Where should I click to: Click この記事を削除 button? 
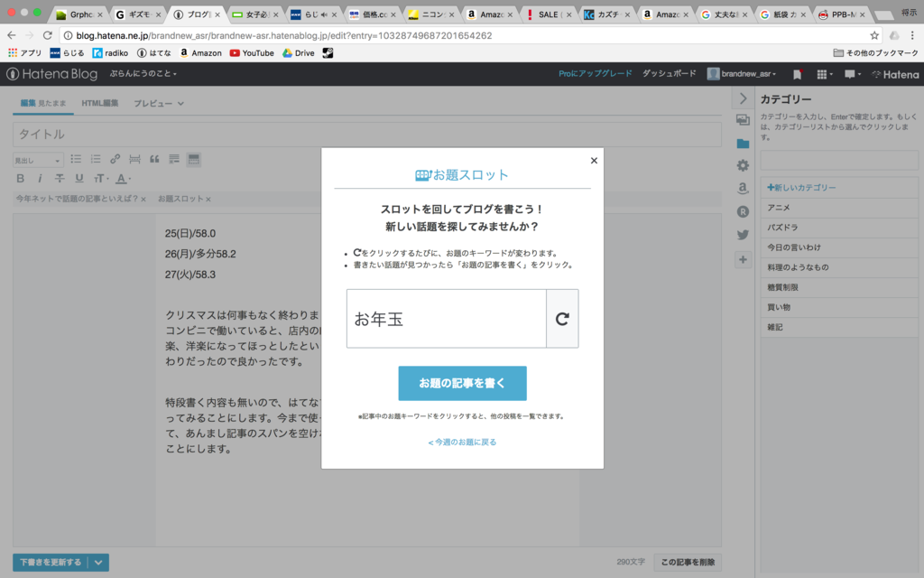tap(688, 562)
